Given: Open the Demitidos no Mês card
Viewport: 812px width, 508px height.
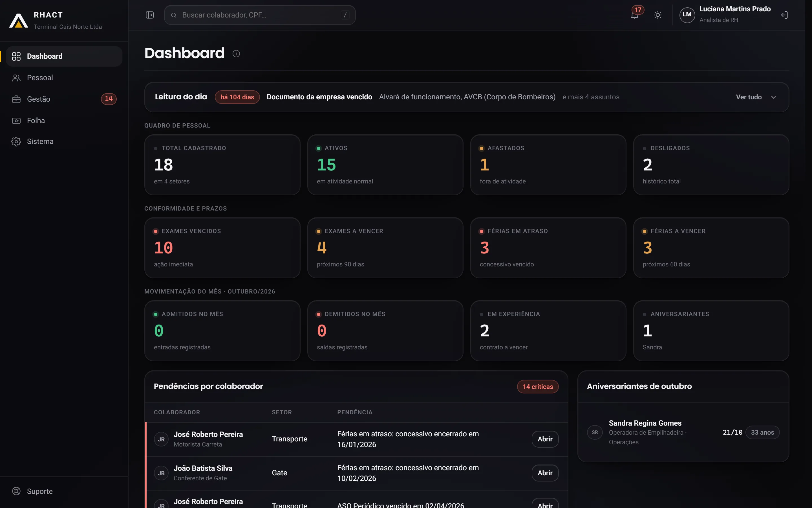Looking at the screenshot, I should tap(385, 331).
